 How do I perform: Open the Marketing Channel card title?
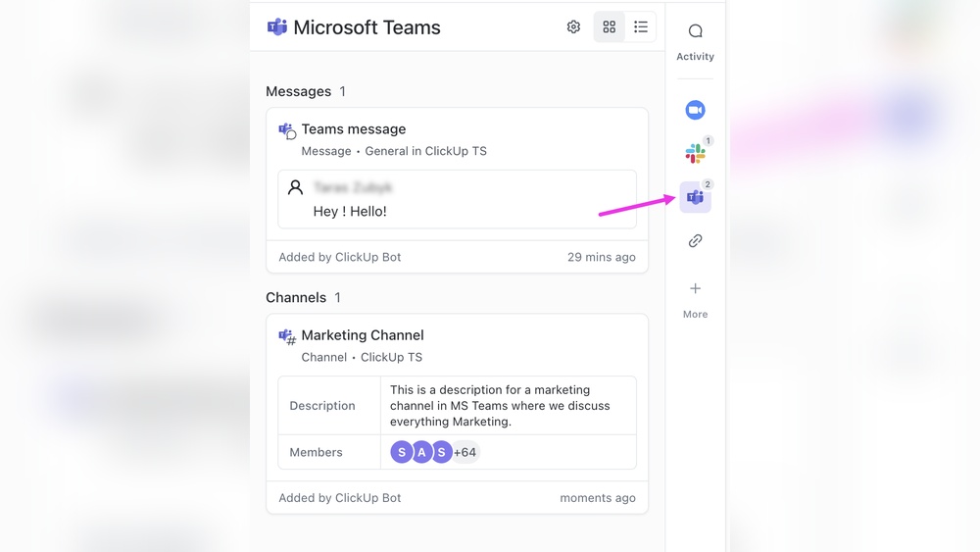point(363,335)
